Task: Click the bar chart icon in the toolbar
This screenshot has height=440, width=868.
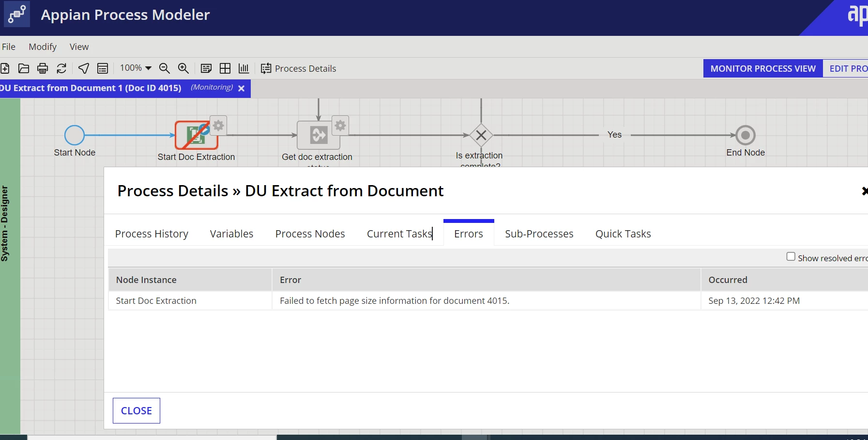Action: pos(244,68)
